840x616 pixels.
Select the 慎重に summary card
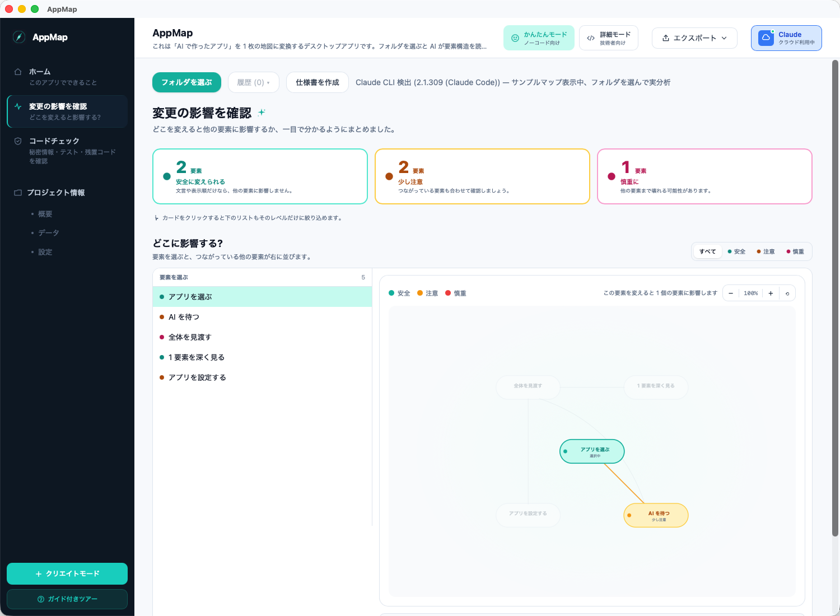704,176
